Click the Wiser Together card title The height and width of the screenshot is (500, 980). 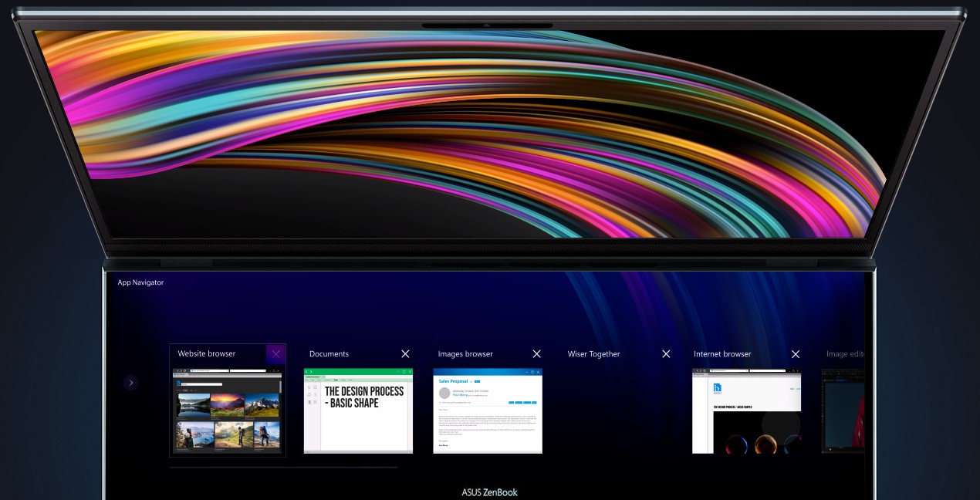593,354
